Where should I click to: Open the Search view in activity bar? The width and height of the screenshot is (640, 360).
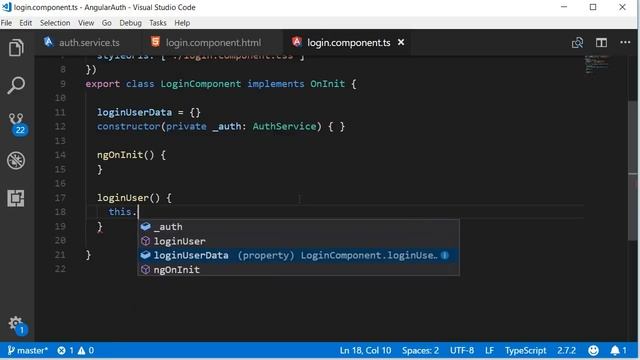pyautogui.click(x=16, y=85)
